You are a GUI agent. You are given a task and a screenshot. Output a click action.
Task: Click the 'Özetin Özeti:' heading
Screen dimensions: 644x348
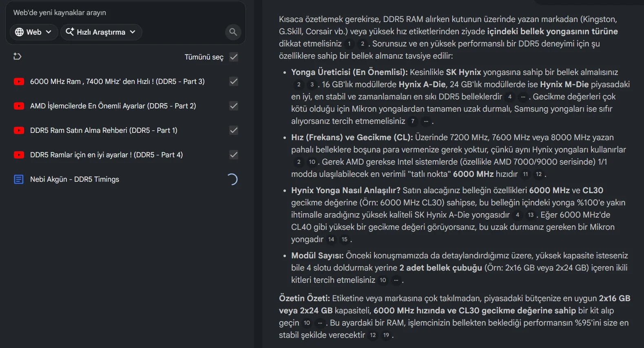pyautogui.click(x=304, y=298)
